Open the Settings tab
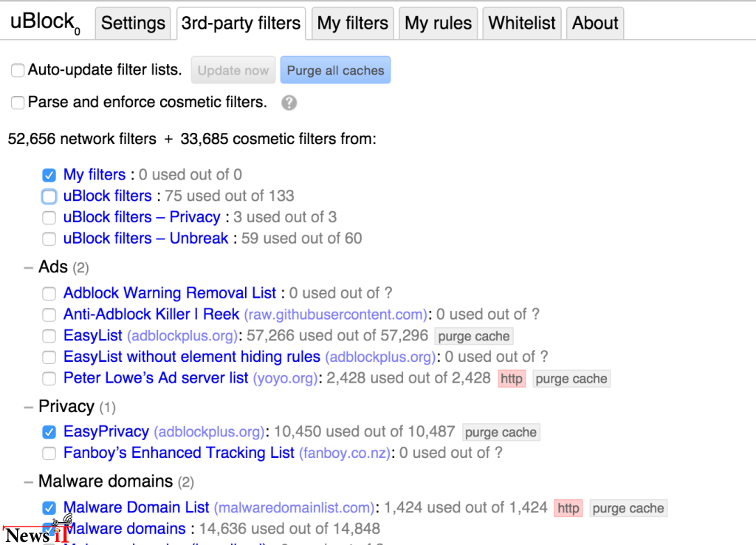 point(133,23)
